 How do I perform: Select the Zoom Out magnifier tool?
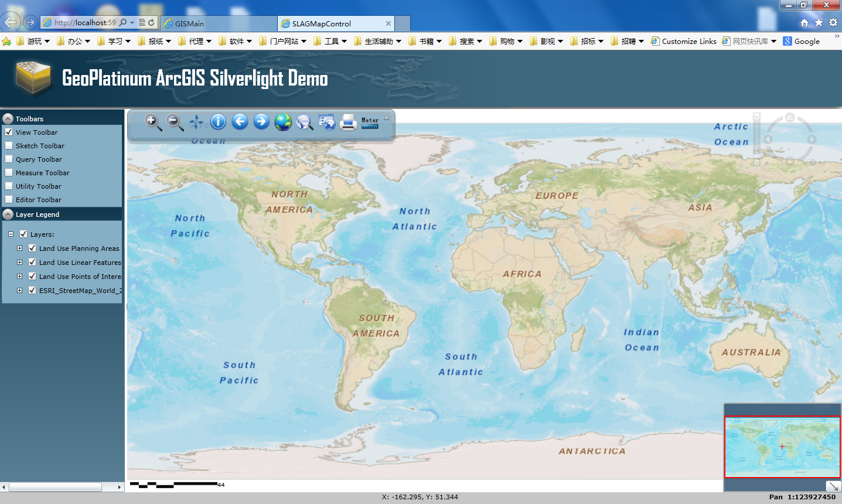(x=175, y=122)
